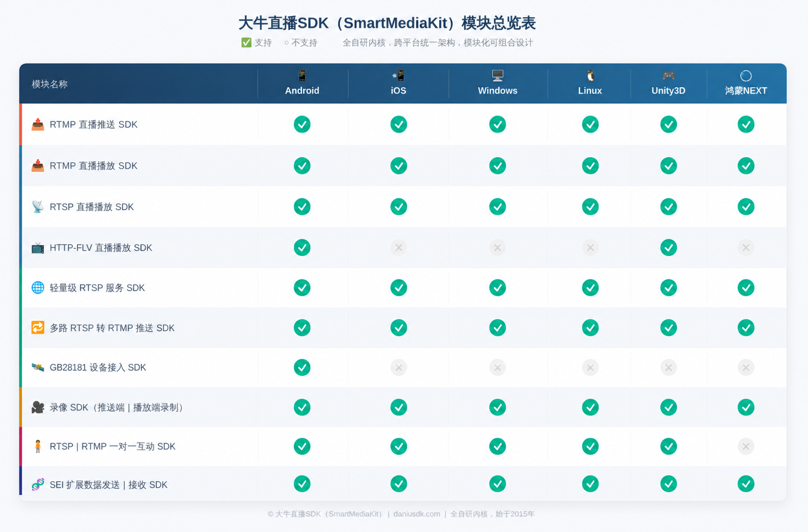Select the iOS column header
808x532 pixels.
coord(399,90)
